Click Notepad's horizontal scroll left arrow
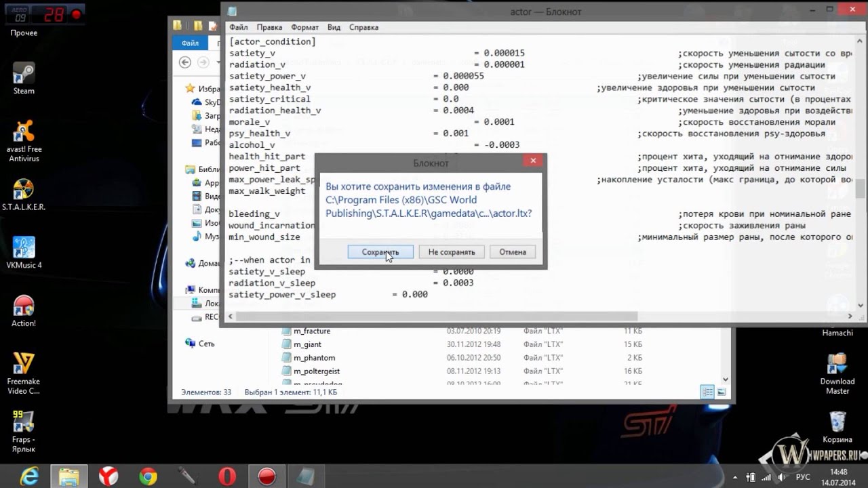 pos(230,316)
